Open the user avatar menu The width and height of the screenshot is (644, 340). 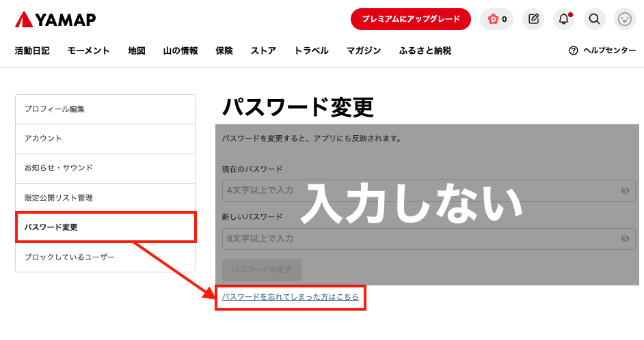click(625, 19)
